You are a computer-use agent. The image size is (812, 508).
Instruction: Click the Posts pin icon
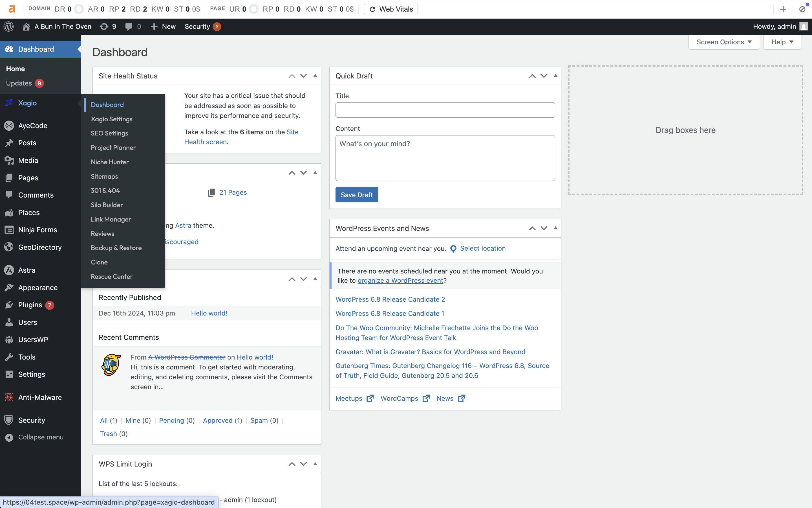pyautogui.click(x=9, y=143)
